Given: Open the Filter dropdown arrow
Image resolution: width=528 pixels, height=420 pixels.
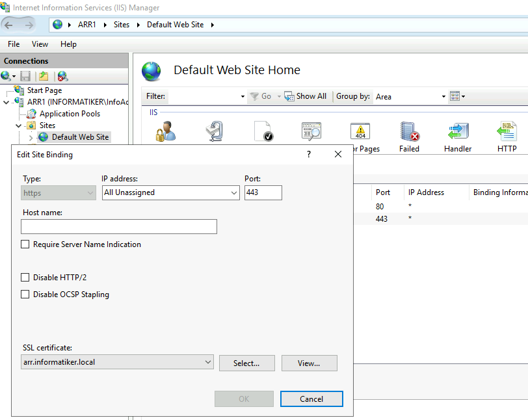Looking at the screenshot, I should [243, 96].
